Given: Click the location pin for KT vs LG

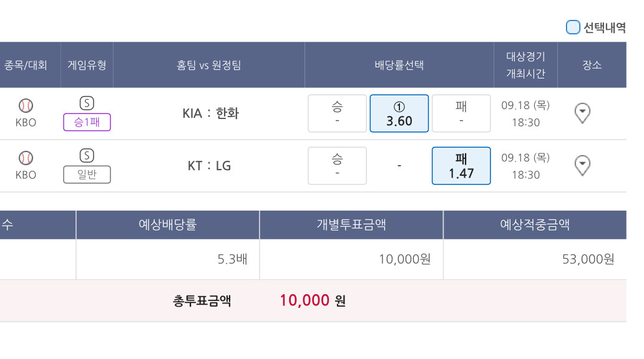Looking at the screenshot, I should [582, 165].
